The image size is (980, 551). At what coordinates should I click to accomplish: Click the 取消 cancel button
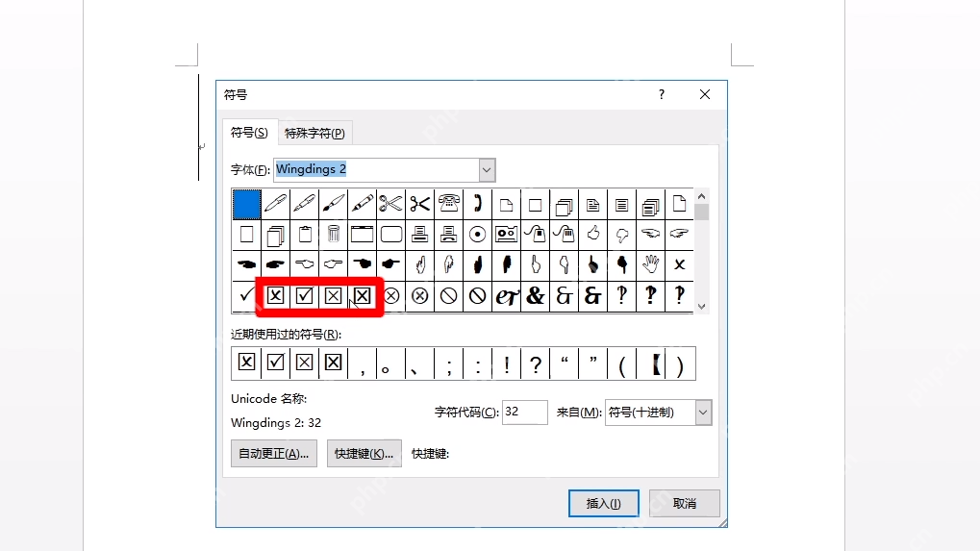coord(685,504)
